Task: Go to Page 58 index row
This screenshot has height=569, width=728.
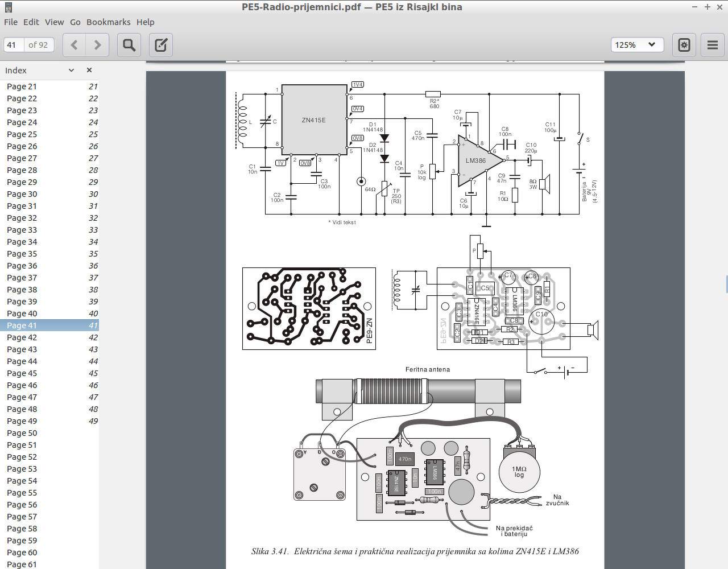Action: (49, 529)
